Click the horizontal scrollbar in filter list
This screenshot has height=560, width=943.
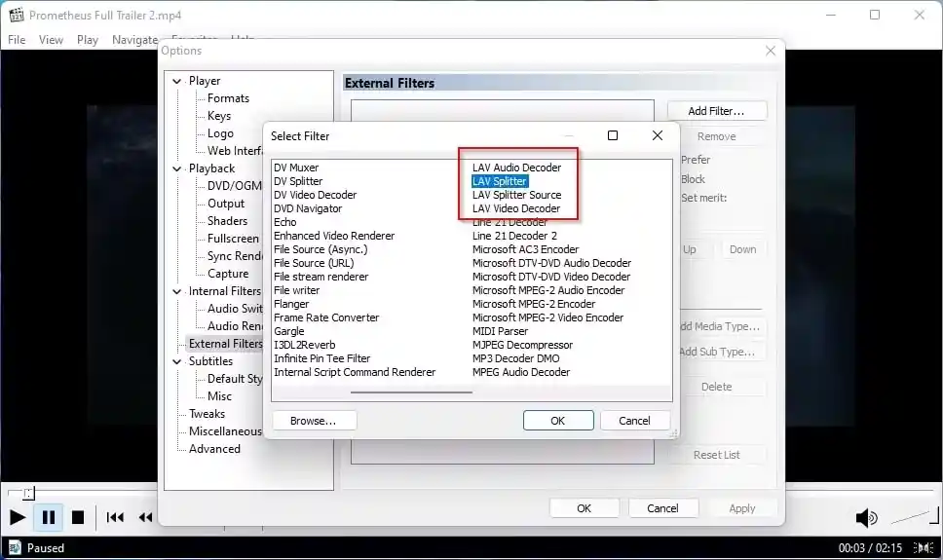point(411,392)
